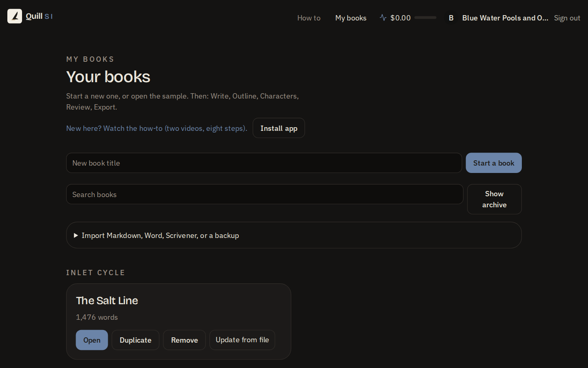Click the usage progress bar
588x368 pixels.
[425, 18]
